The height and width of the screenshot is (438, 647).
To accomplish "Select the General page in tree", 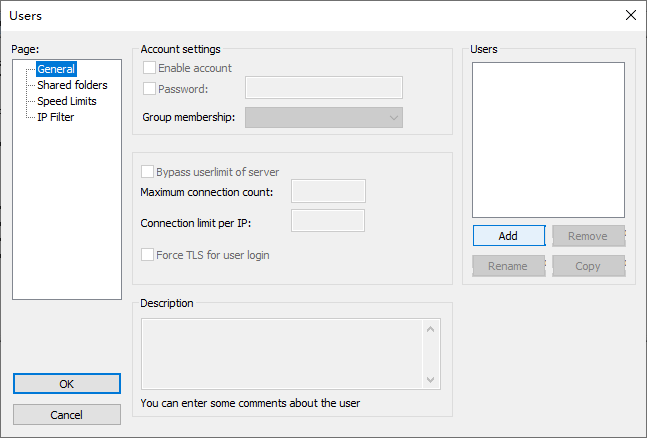I will pyautogui.click(x=56, y=69).
